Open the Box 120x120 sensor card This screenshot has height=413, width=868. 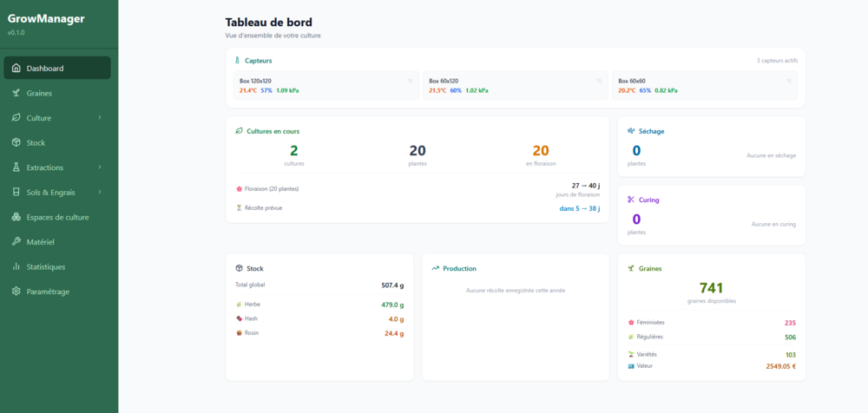coord(326,85)
